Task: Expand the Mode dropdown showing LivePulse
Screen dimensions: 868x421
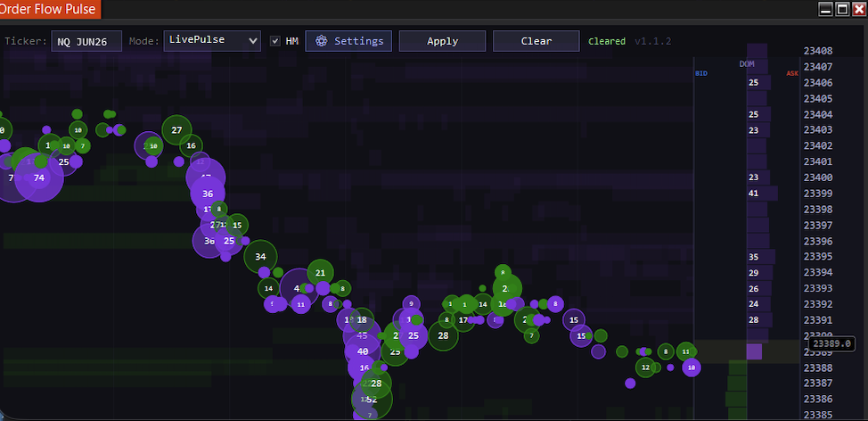Action: 212,40
